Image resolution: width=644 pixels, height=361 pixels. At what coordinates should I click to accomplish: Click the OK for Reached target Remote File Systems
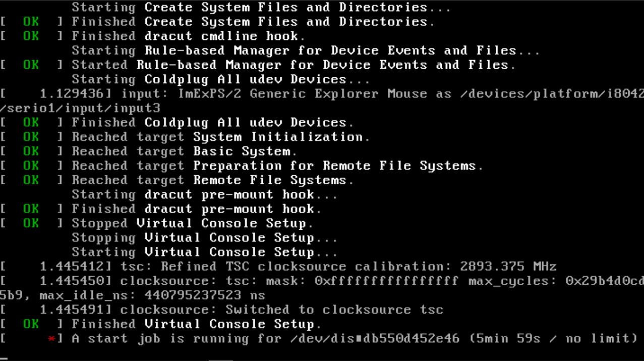click(x=31, y=180)
